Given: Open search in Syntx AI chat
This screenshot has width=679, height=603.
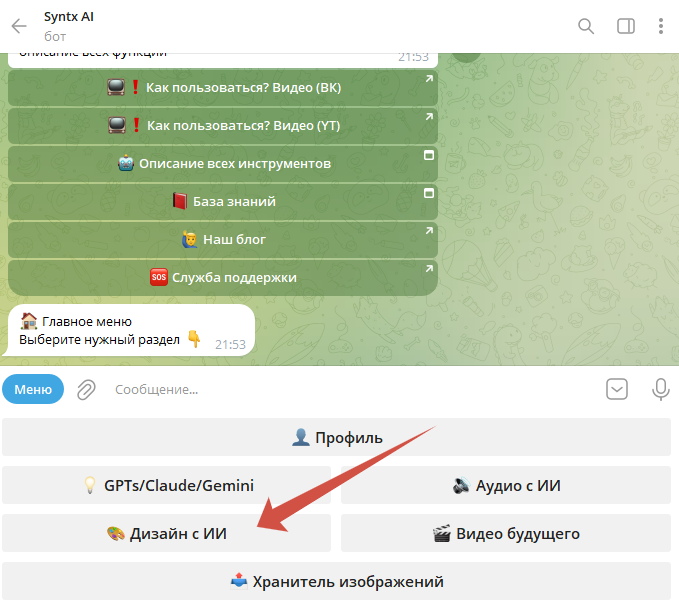Looking at the screenshot, I should click(585, 26).
